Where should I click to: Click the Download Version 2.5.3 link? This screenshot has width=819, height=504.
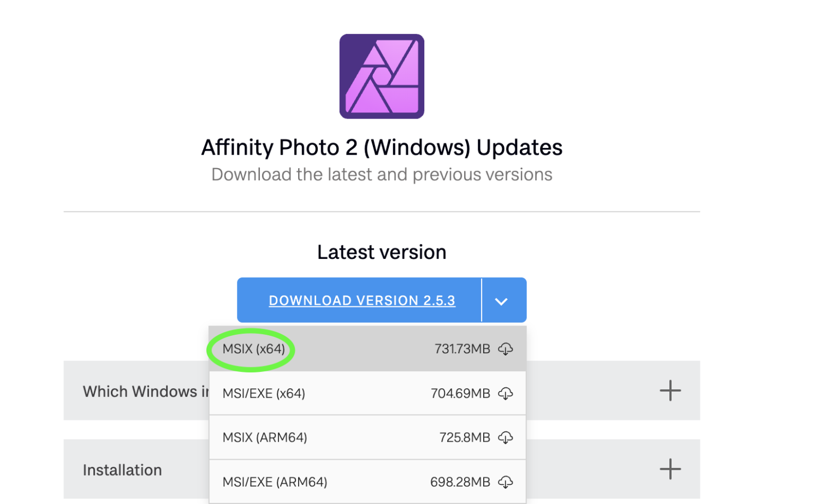[x=362, y=300]
